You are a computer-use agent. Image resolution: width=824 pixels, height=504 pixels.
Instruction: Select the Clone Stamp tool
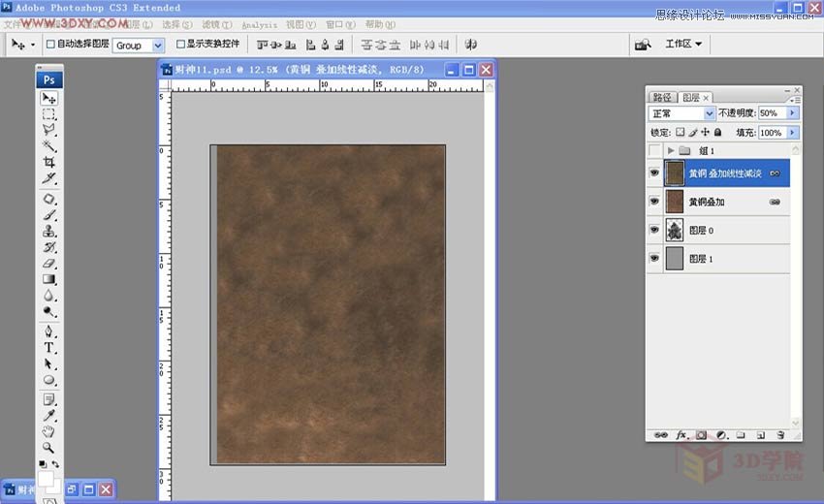48,232
